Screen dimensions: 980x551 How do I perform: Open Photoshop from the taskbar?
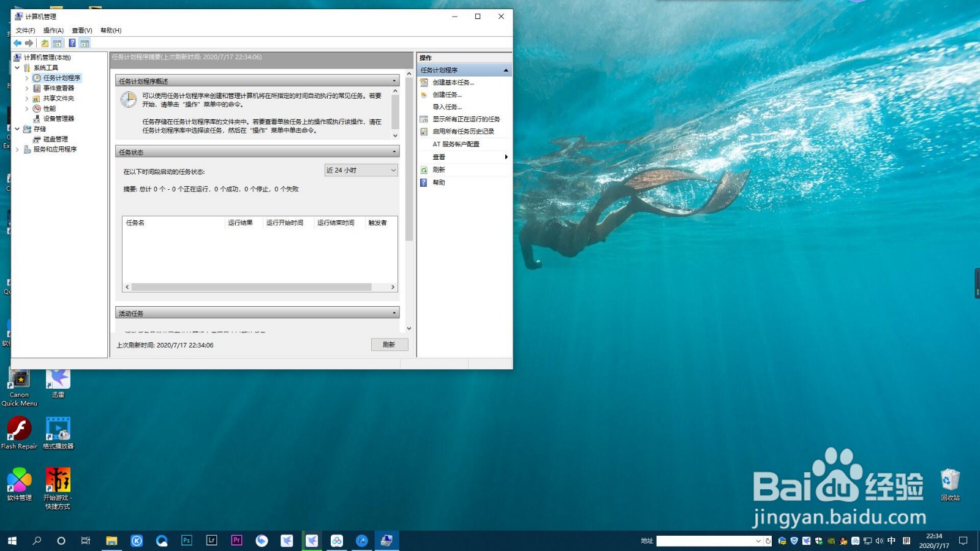187,541
